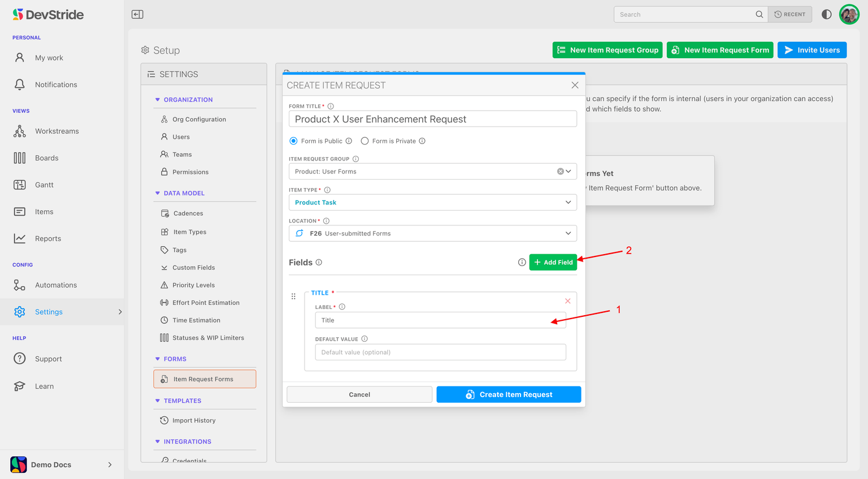
Task: Collapse the Organization settings section
Action: coord(158,99)
